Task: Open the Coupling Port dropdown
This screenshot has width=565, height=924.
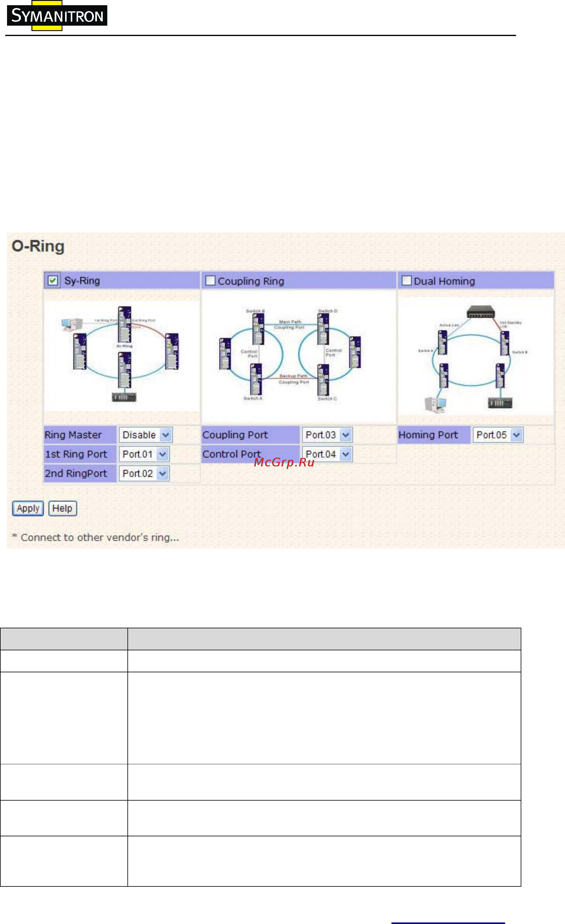Action: click(327, 435)
